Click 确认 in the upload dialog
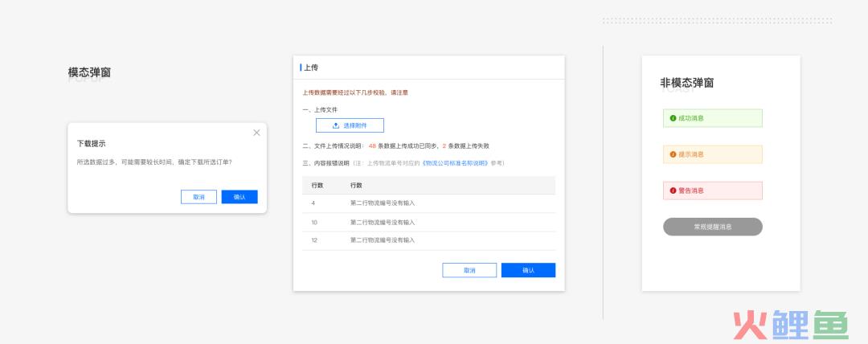The image size is (868, 344). coord(528,270)
